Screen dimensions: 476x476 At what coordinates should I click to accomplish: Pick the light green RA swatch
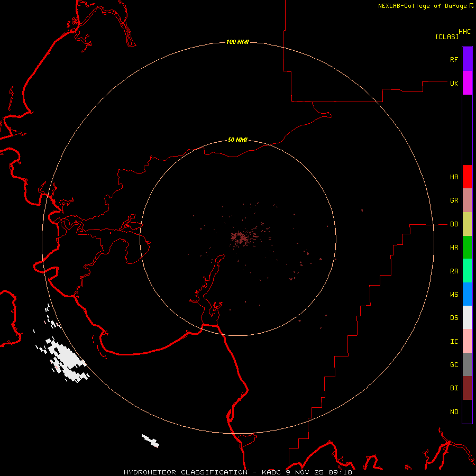[467, 271]
